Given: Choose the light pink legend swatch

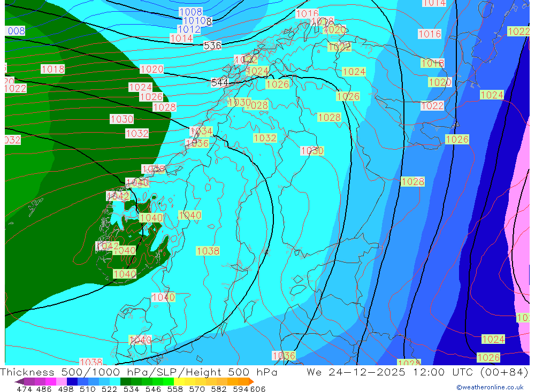Looking at the screenshot, I should [62, 381].
